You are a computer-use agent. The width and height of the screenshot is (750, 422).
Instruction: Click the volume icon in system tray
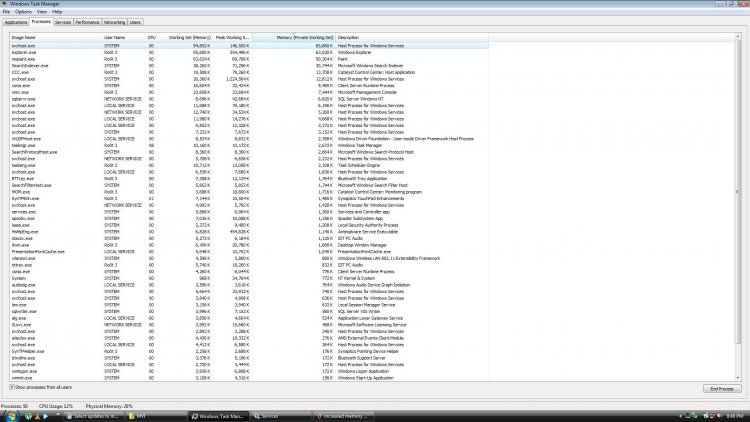[720, 416]
